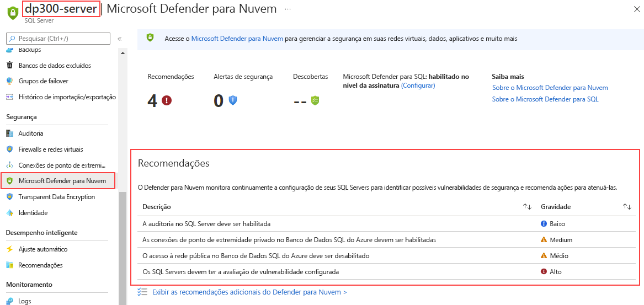Click Exibir as recomendações adicionais link
Screen dimensions: 644x305
[250, 292]
